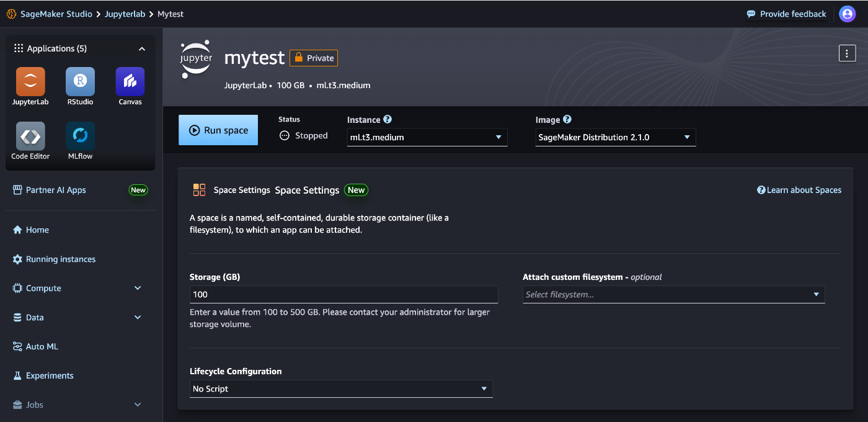Navigate to SageMaker Studio breadcrumb
The width and height of the screenshot is (868, 422).
click(55, 14)
